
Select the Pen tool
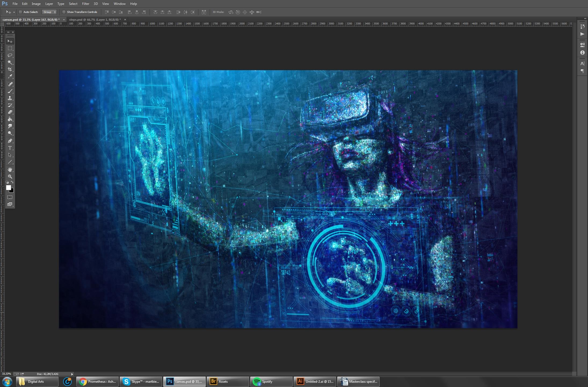[10, 141]
